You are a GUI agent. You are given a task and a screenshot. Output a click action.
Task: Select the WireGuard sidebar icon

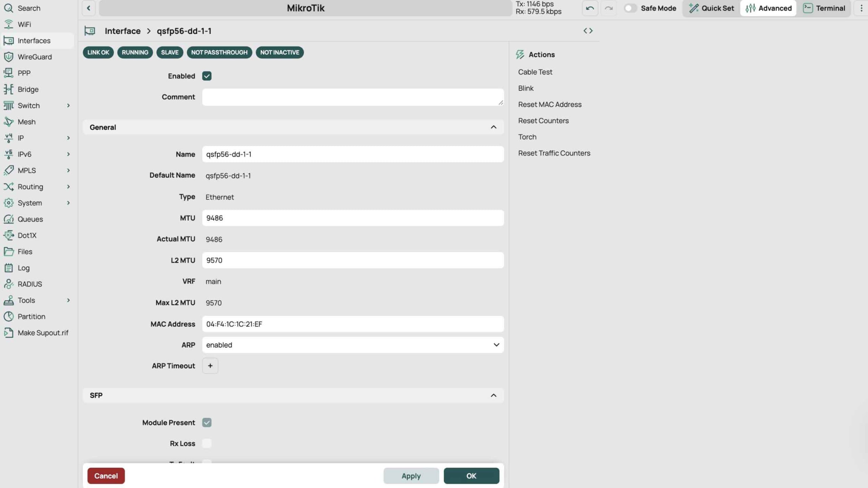9,57
